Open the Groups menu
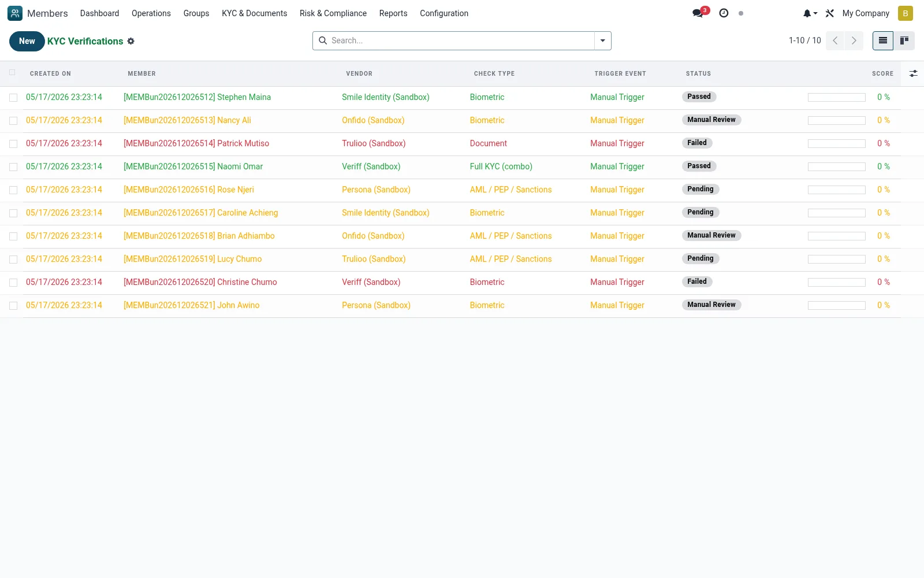 [196, 13]
